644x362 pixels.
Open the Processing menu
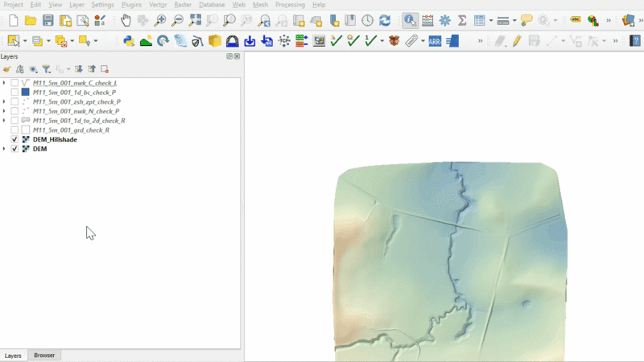click(290, 5)
